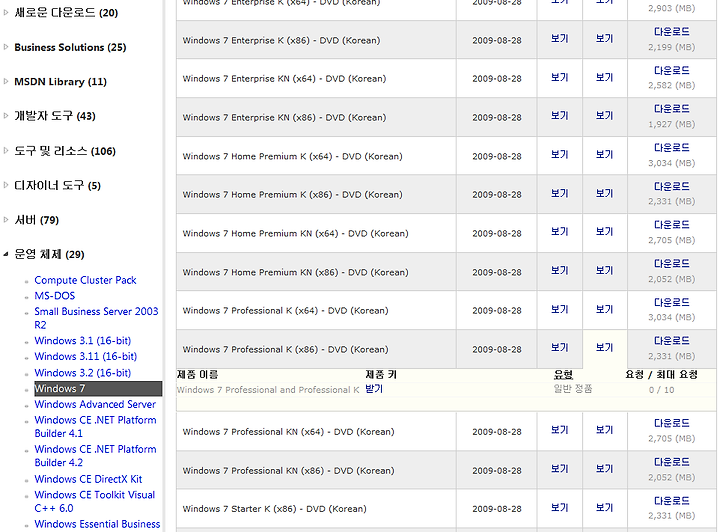The image size is (720, 532).
Task: Download Windows 7 Home Premium K (x86)
Action: click(671, 186)
